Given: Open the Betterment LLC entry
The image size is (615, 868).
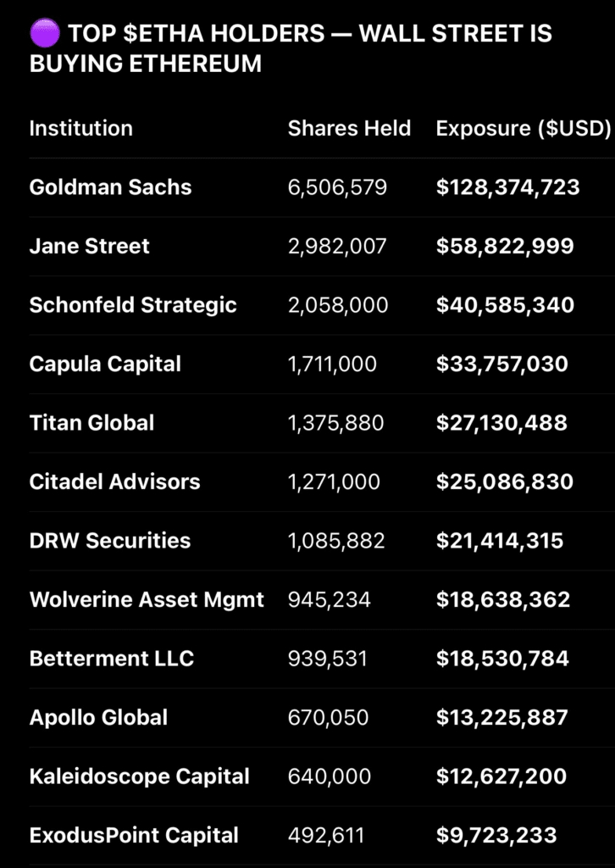Looking at the screenshot, I should click(x=111, y=659).
